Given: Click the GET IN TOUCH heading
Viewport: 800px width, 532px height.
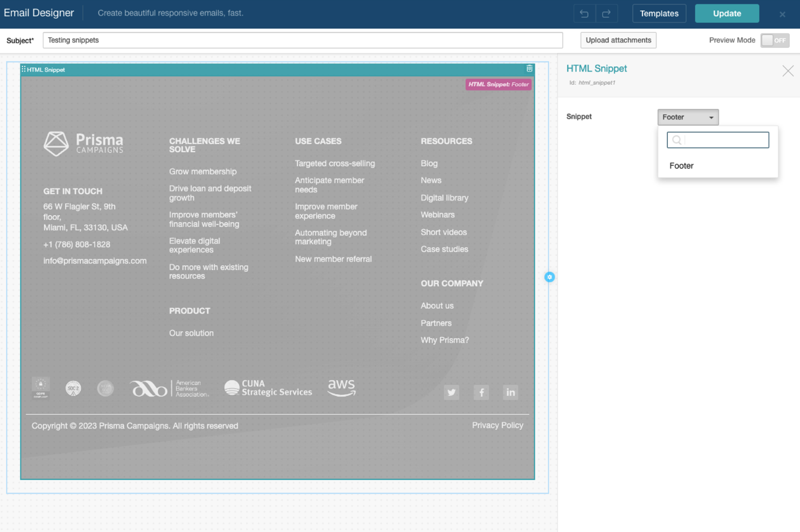Looking at the screenshot, I should coord(73,191).
